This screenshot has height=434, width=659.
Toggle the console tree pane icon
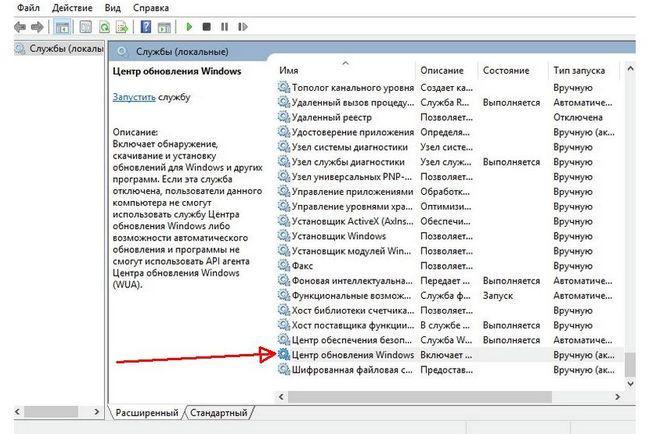(x=62, y=27)
